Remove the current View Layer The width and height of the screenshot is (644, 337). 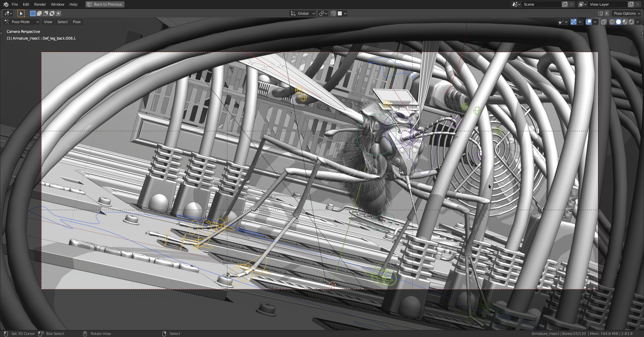[638, 4]
